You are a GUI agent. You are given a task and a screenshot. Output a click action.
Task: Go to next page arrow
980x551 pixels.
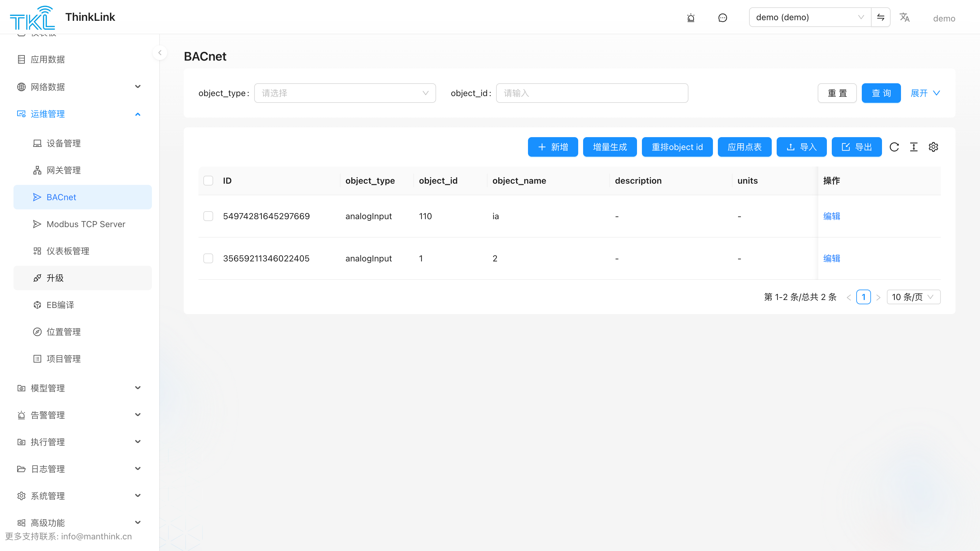(878, 297)
